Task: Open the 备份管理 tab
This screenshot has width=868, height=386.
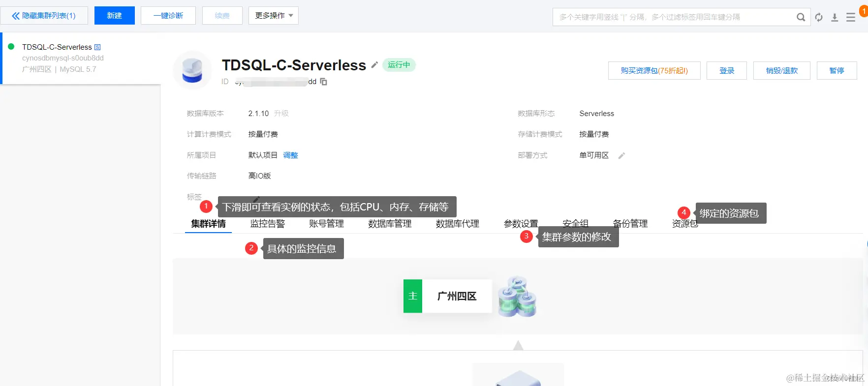Action: coord(630,224)
